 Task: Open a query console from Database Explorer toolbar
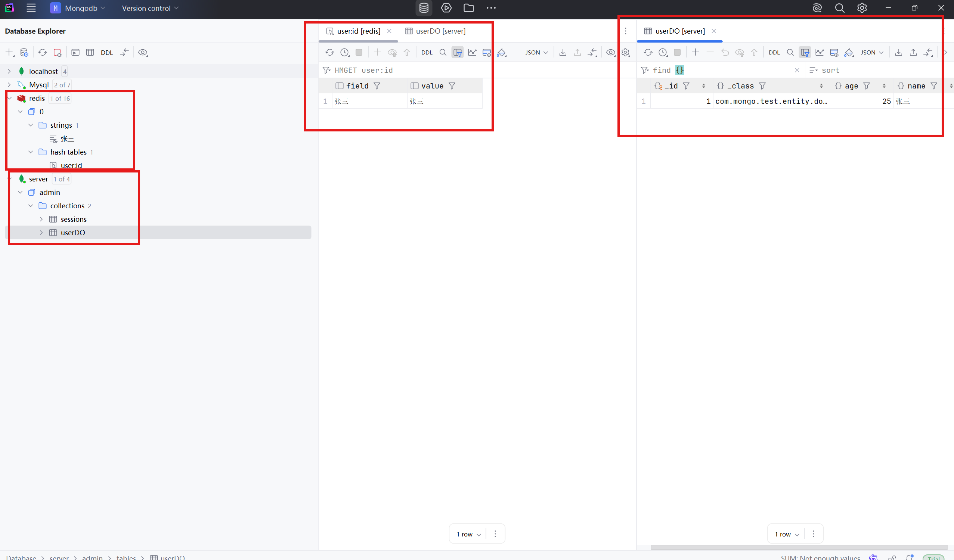pyautogui.click(x=75, y=53)
